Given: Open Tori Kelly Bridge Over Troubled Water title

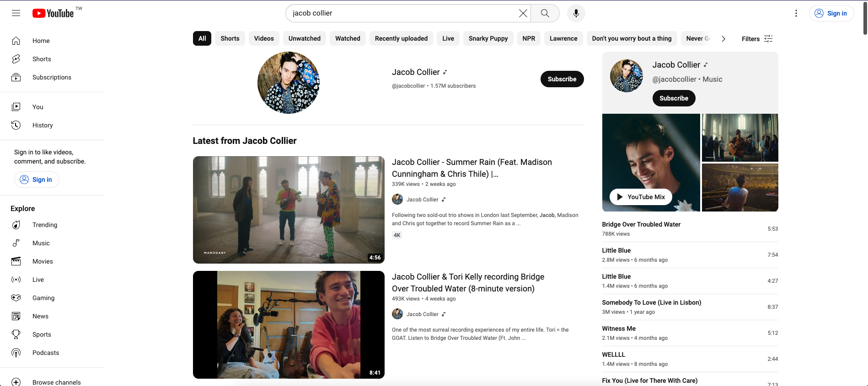Looking at the screenshot, I should point(468,282).
